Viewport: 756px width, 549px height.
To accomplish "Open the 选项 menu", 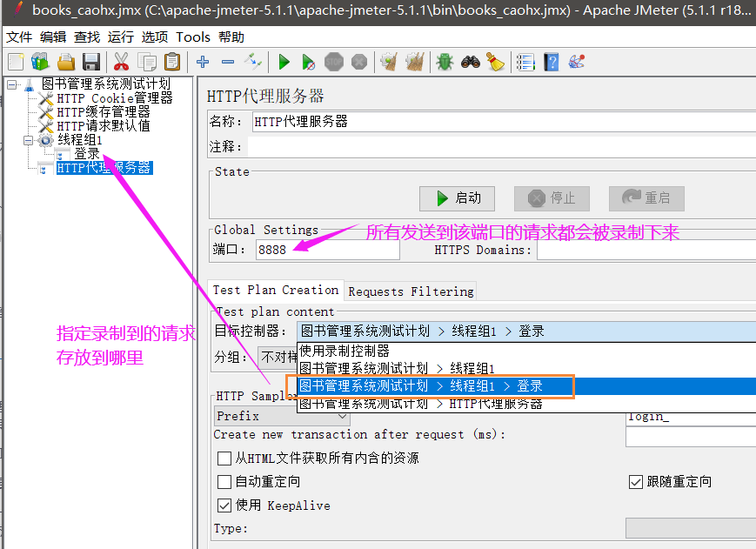I will click(x=155, y=37).
